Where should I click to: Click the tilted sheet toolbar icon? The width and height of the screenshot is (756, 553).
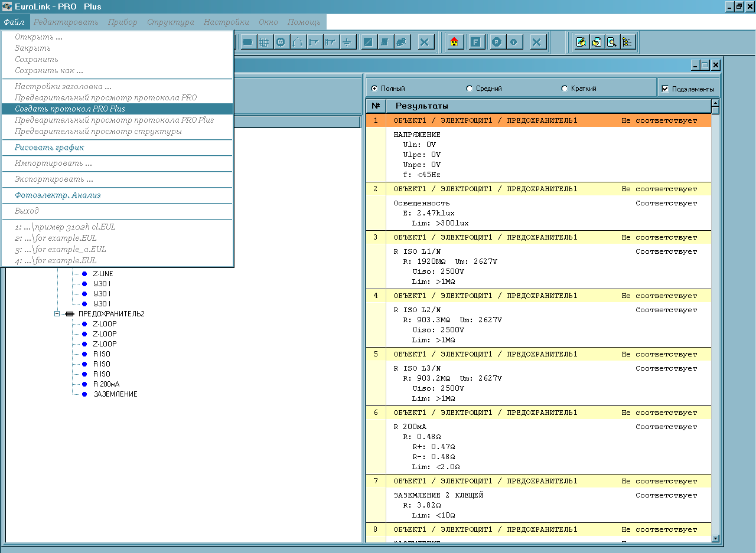coord(385,42)
